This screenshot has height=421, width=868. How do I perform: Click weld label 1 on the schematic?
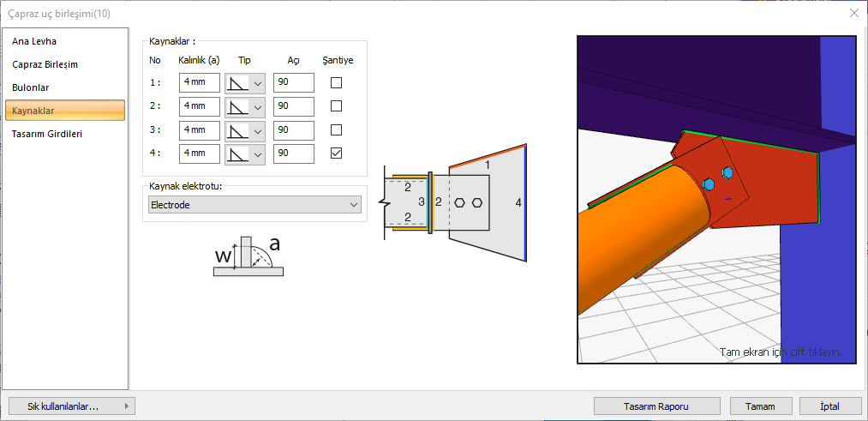point(488,165)
